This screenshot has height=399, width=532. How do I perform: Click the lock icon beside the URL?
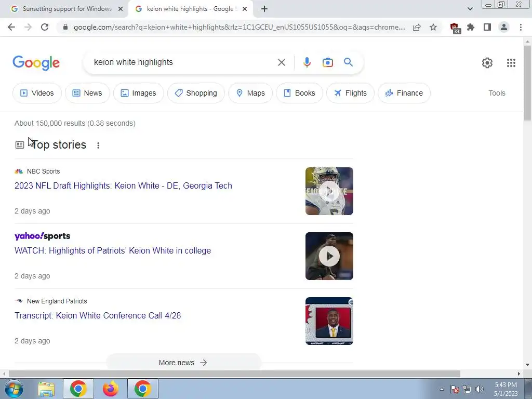65,27
